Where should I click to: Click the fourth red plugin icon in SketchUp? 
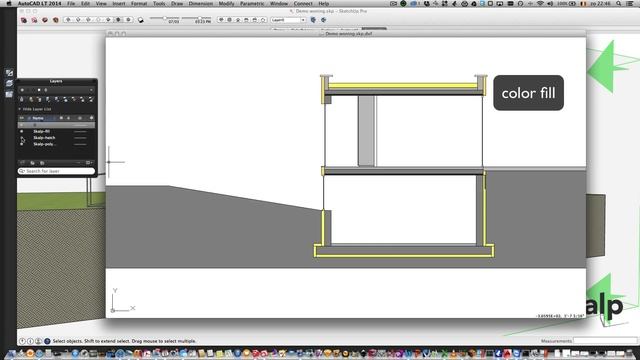point(56,20)
